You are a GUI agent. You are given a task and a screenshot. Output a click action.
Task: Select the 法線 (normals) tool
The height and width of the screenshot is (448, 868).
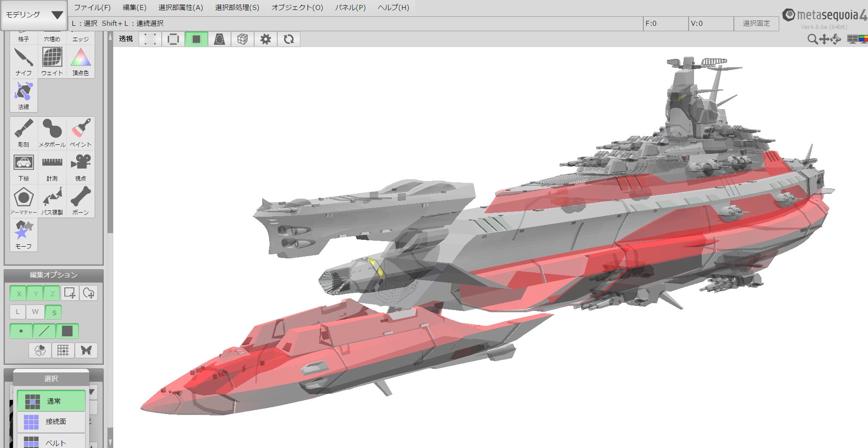point(24,95)
